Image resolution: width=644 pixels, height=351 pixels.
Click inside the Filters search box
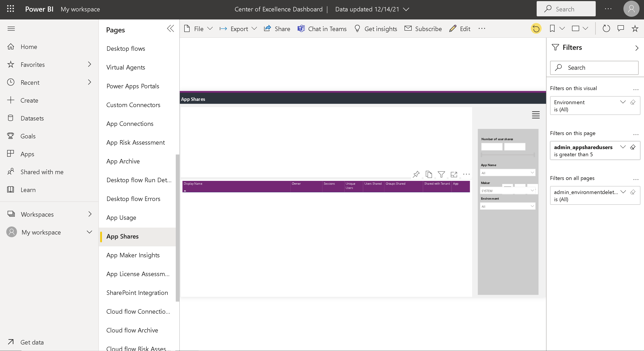pyautogui.click(x=595, y=68)
